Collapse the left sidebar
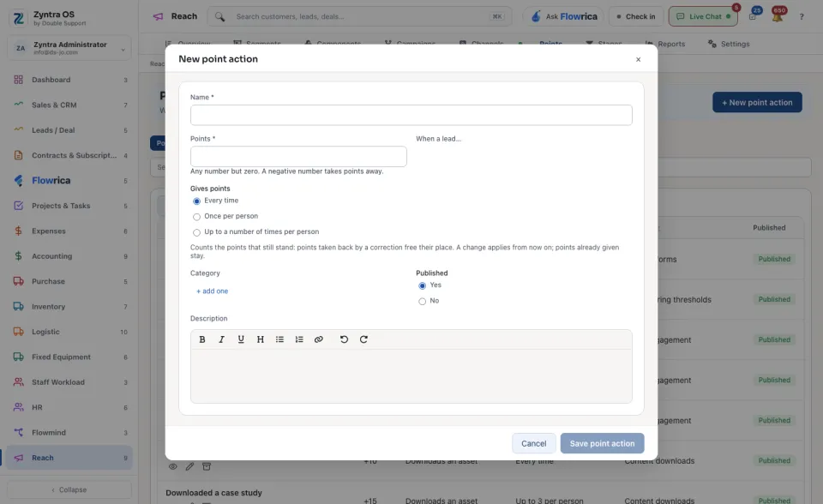823x504 pixels. [x=69, y=489]
